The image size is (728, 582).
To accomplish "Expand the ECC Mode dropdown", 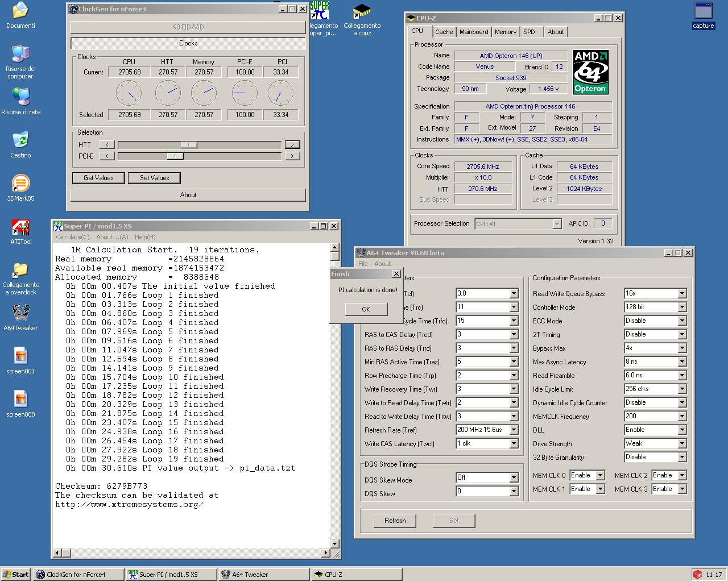I will point(682,321).
